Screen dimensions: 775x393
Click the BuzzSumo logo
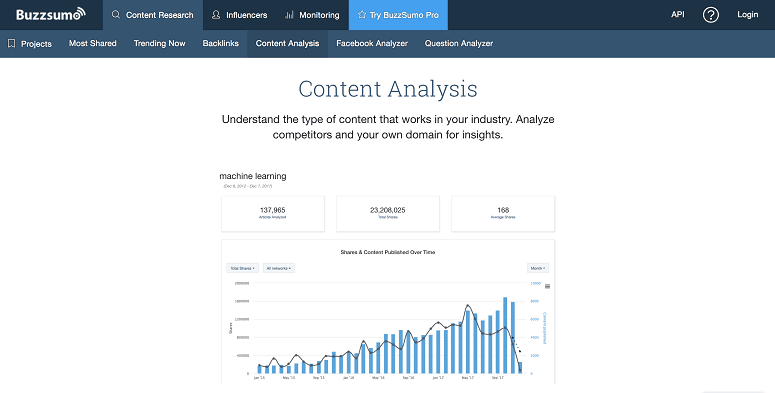pos(51,14)
